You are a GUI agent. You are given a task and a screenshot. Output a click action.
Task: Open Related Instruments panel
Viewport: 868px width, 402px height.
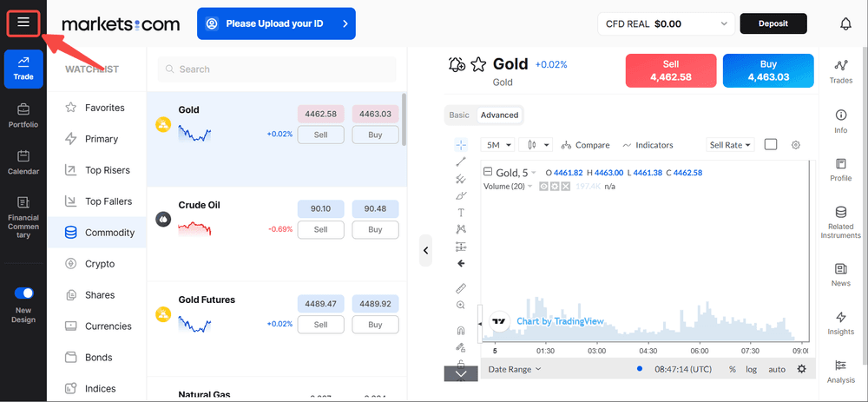(841, 222)
